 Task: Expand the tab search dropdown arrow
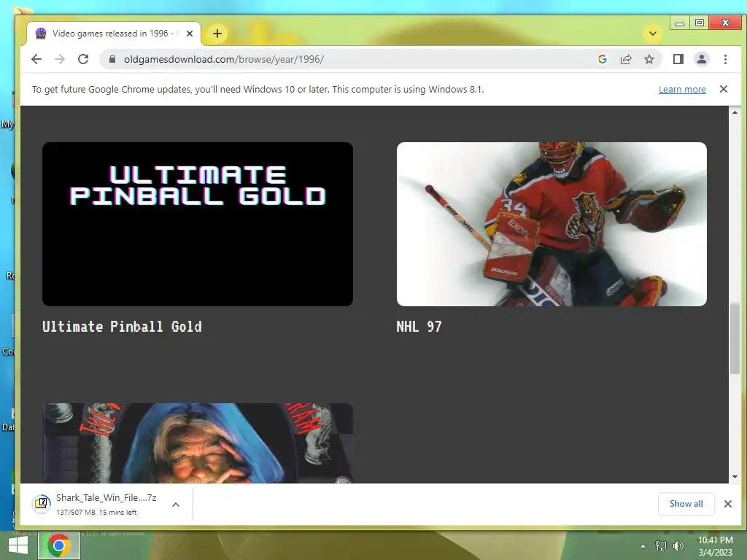[x=653, y=34]
